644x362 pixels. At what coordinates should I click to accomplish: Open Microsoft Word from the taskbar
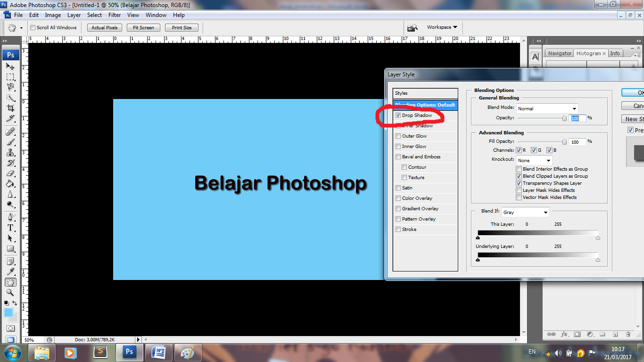point(159,352)
